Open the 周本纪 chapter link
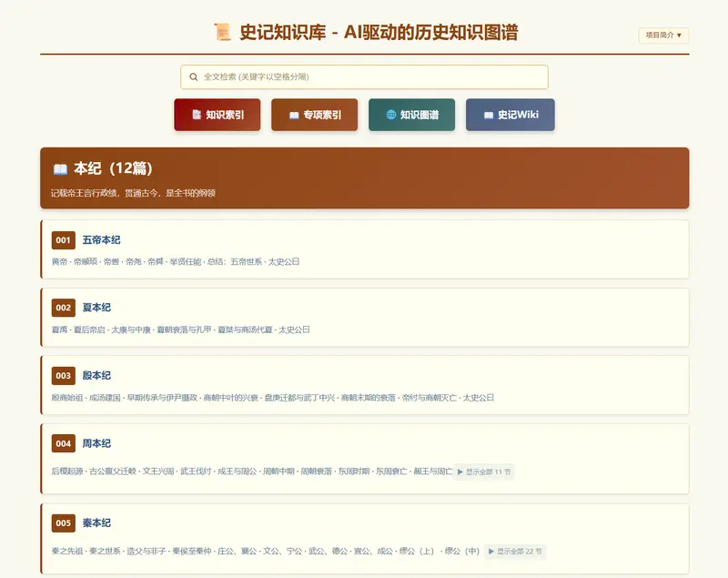 (96, 443)
